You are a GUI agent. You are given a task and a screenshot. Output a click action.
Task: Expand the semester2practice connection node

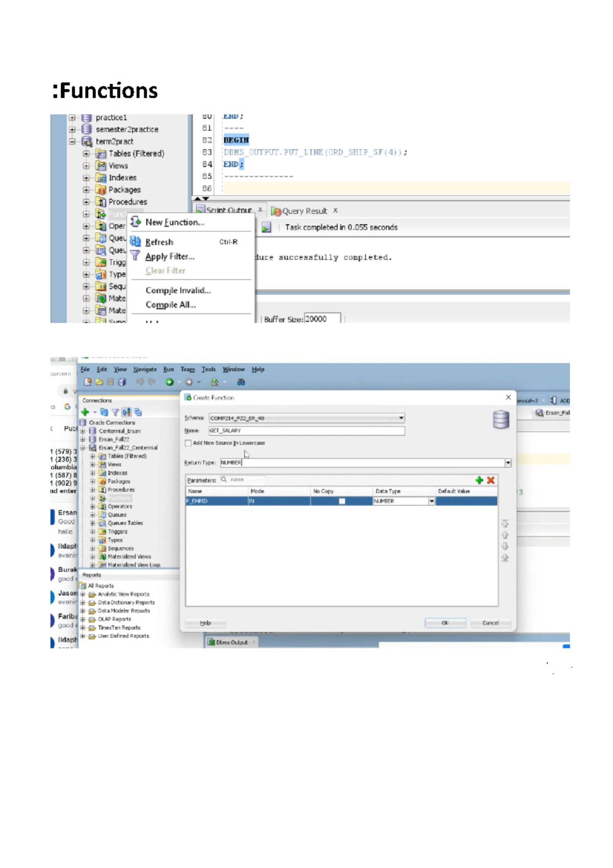point(72,130)
